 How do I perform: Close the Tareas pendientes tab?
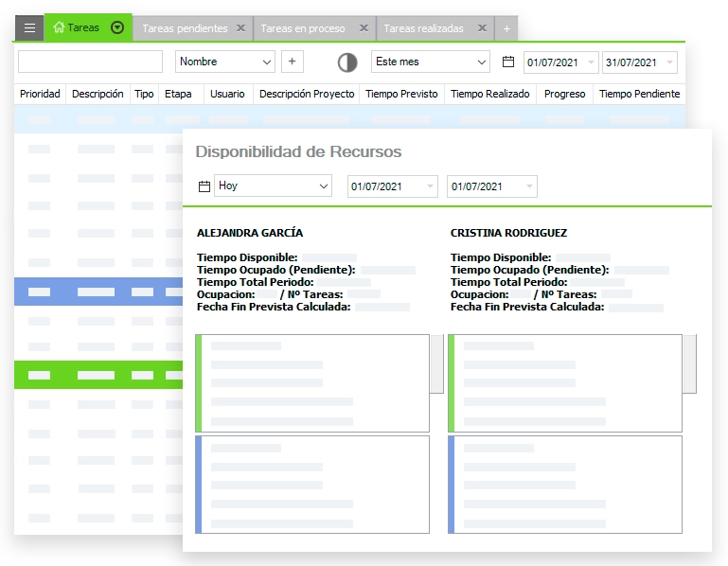(x=240, y=29)
